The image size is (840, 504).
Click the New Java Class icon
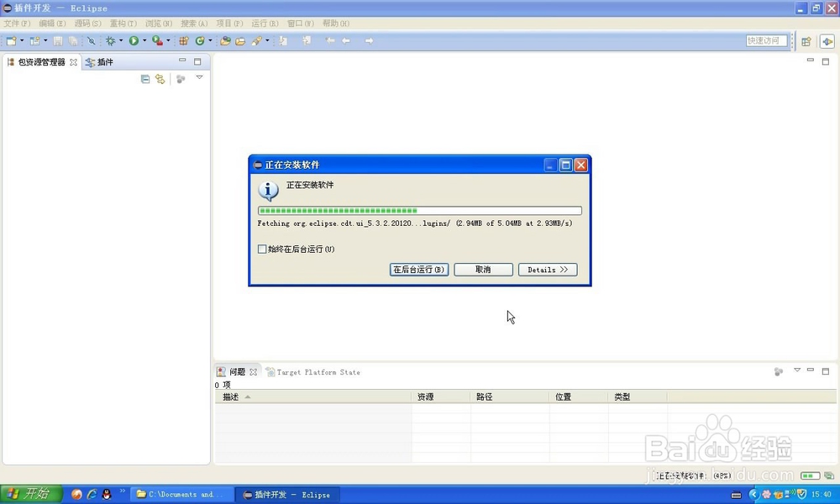[x=200, y=40]
